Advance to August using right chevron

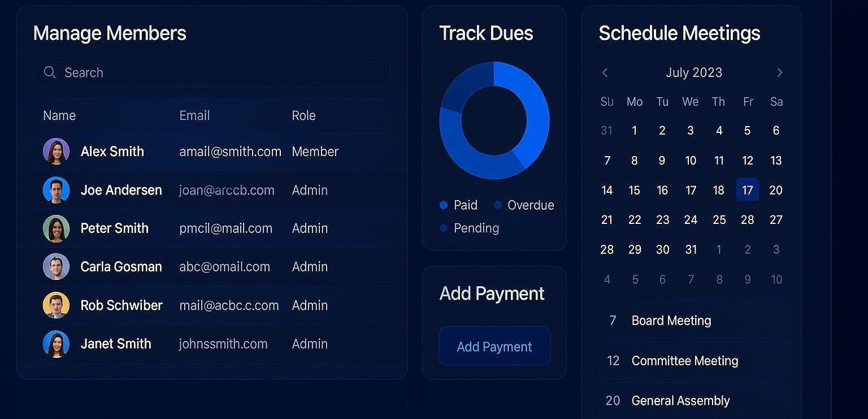780,72
